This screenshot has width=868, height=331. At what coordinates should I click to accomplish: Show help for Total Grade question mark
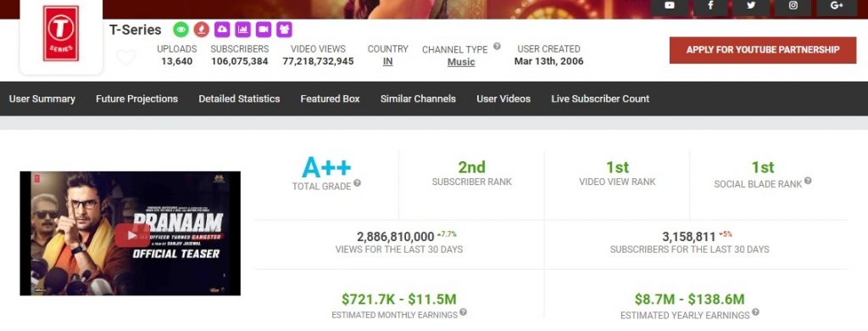(x=357, y=183)
